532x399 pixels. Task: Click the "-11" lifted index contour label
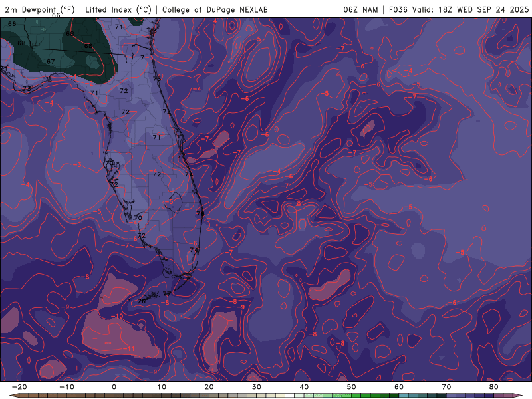click(129, 348)
